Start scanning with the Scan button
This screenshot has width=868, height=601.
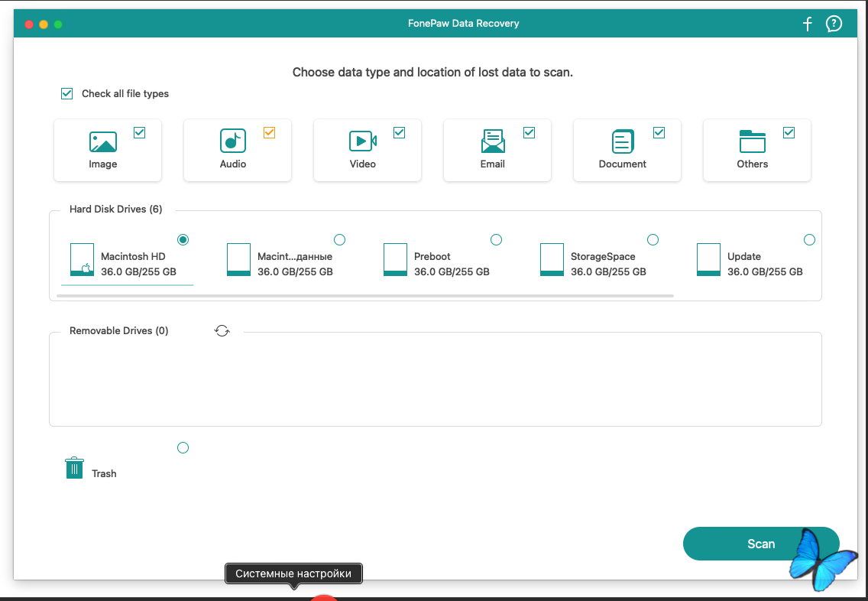760,544
